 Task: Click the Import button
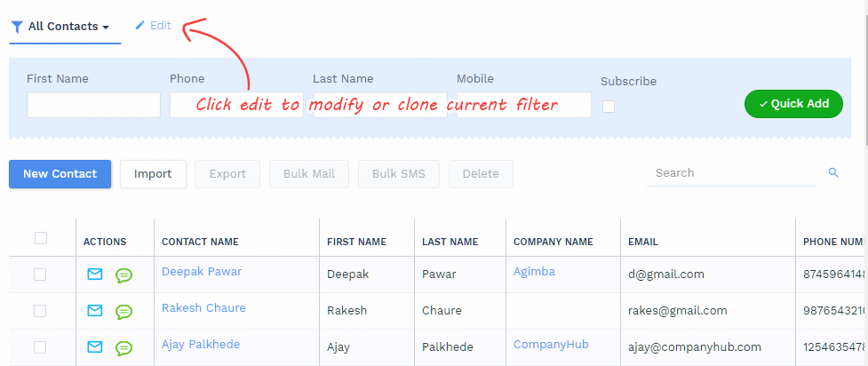pyautogui.click(x=153, y=174)
